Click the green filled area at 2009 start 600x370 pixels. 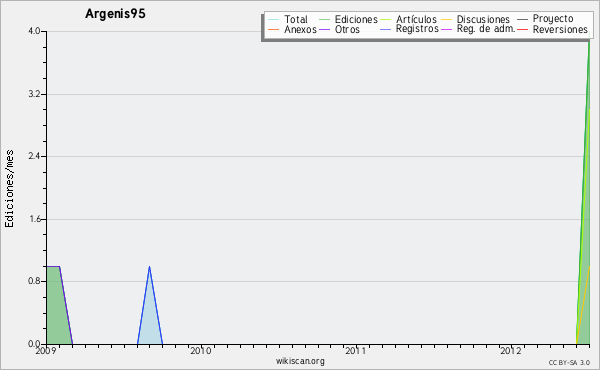pyautogui.click(x=55, y=306)
